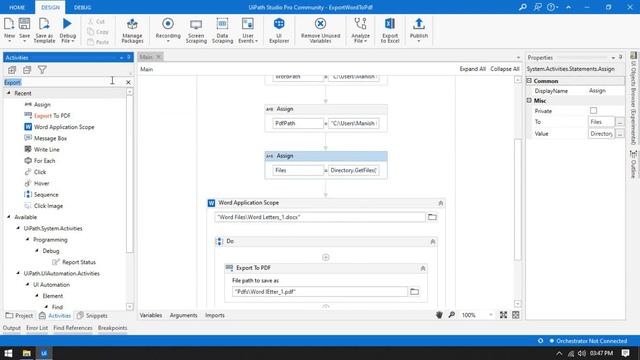Open the Snippets panel tab
The image size is (640, 360).
point(92,316)
